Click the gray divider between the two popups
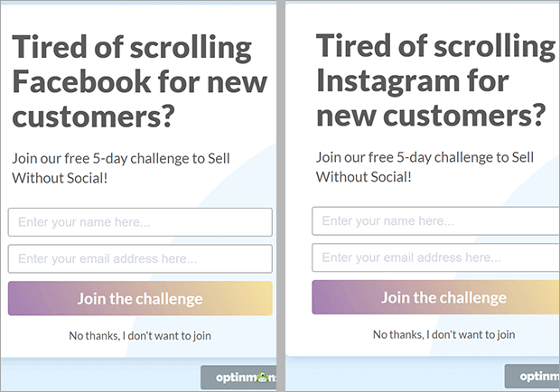 pyautogui.click(x=281, y=181)
